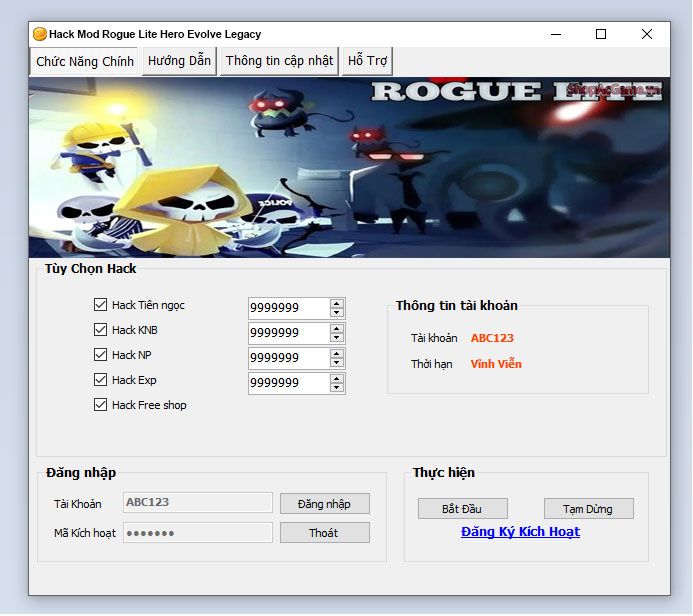Open the Thông tin cập nhật tab
Viewport: 693px width, 616px height.
click(279, 61)
